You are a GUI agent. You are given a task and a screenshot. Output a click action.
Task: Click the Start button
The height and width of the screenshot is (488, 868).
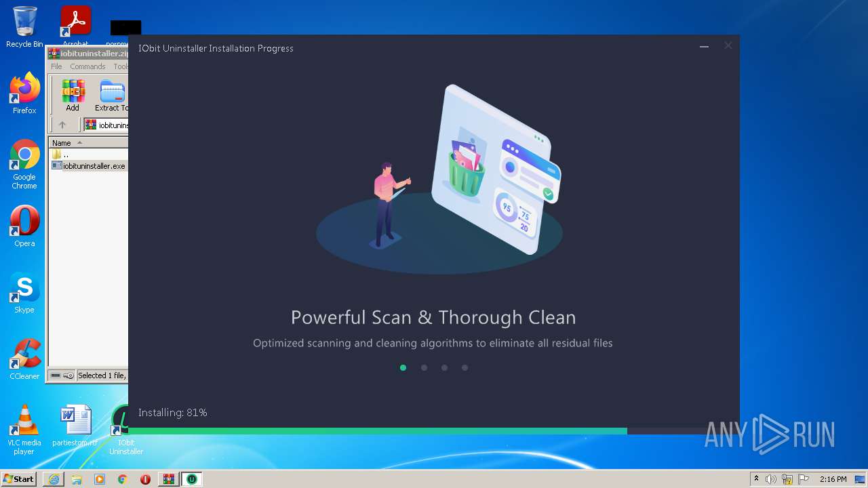19,479
